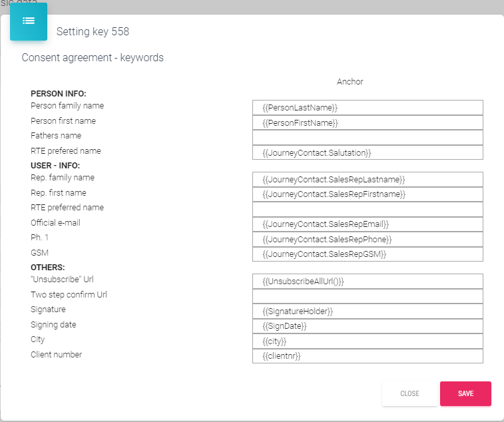The image size is (504, 422).
Task: Edit the Official e-mail anchor field
Action: click(x=368, y=224)
